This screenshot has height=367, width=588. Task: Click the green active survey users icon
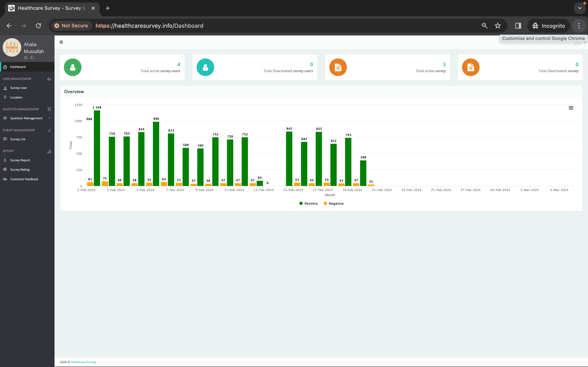pyautogui.click(x=72, y=67)
